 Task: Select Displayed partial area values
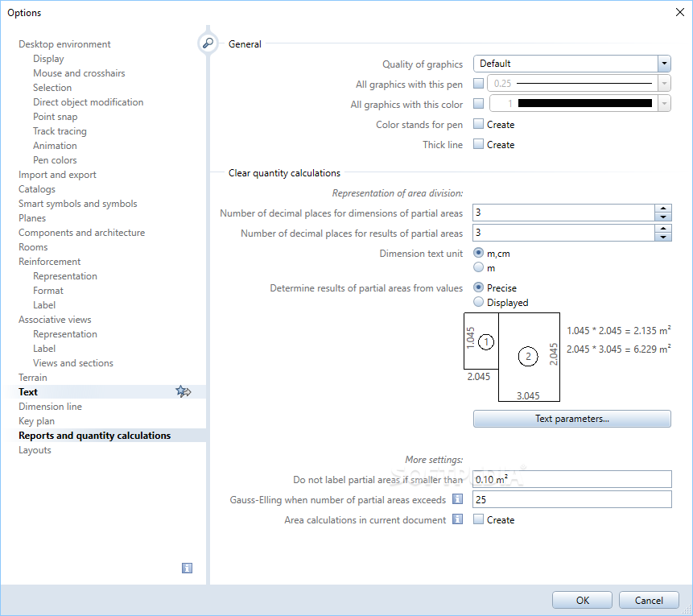coord(478,302)
